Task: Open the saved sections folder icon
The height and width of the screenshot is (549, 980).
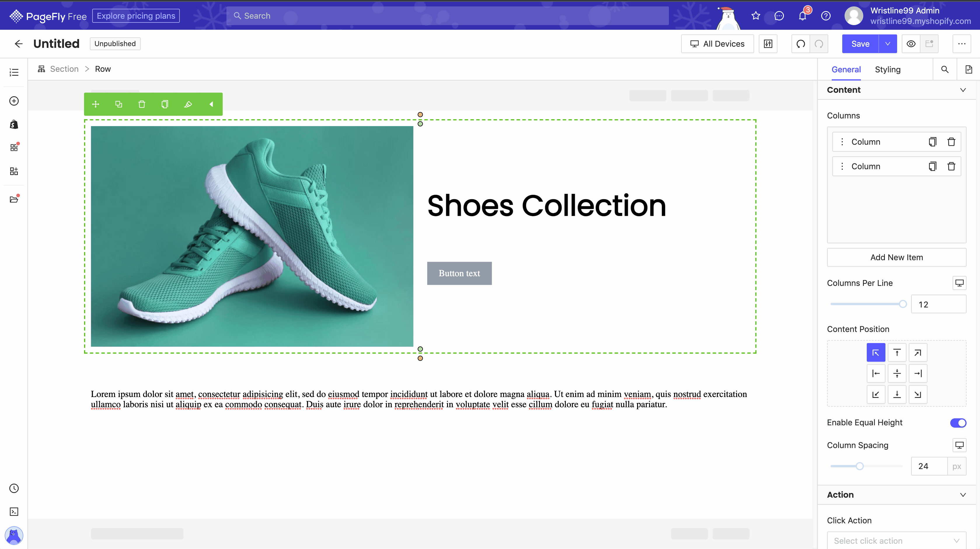Action: coord(14,199)
